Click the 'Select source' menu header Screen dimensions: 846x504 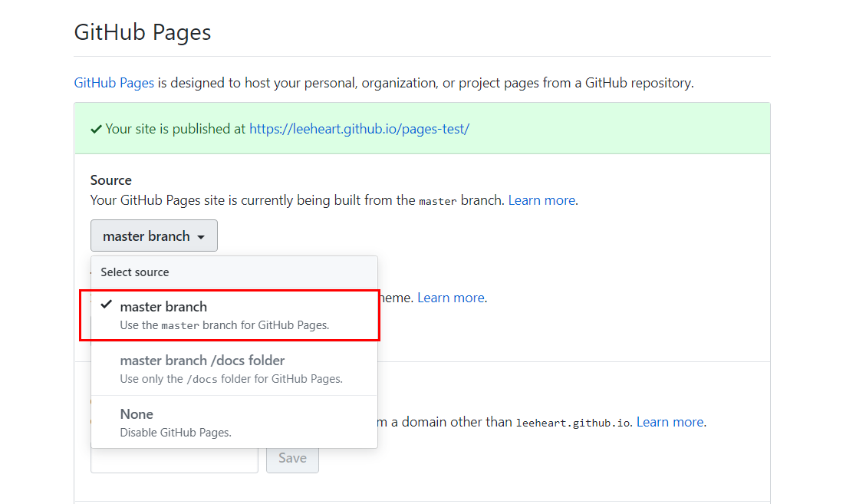pyautogui.click(x=135, y=272)
